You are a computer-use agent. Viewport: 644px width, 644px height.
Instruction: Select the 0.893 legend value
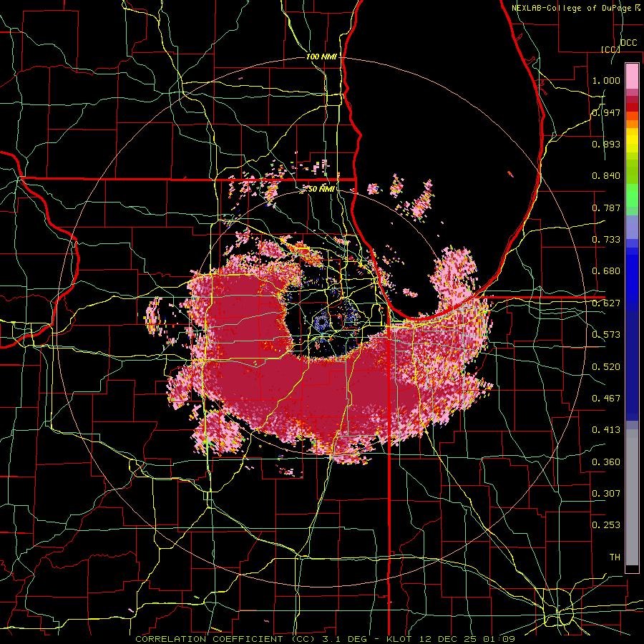606,144
